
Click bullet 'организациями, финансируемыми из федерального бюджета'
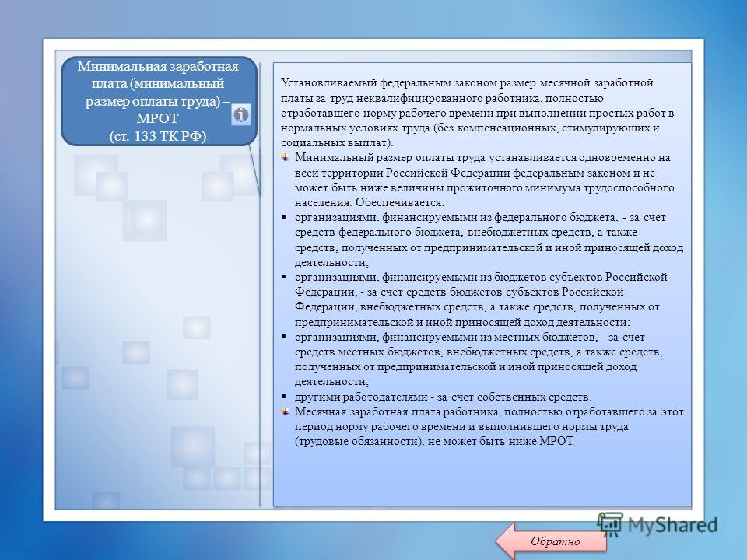tap(489, 240)
